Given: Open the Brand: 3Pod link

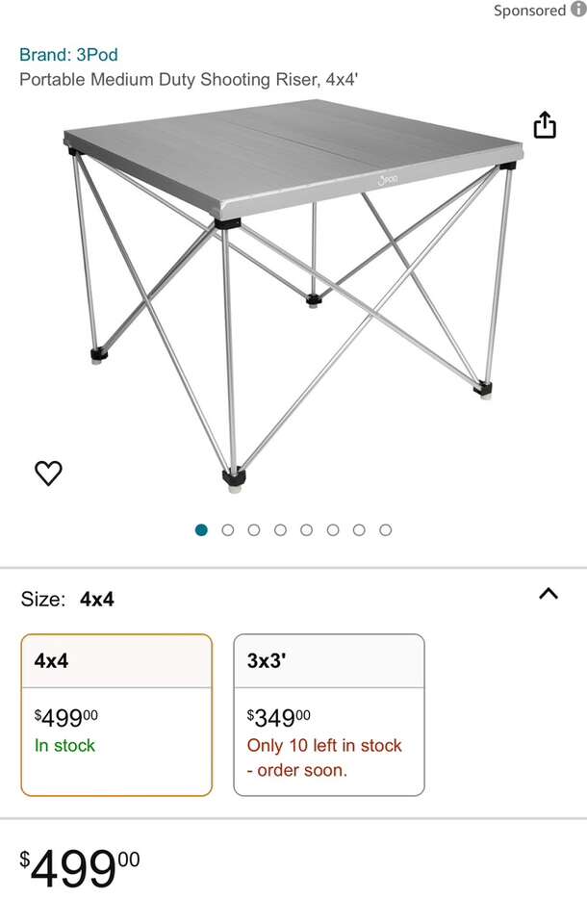Looking at the screenshot, I should (x=68, y=55).
